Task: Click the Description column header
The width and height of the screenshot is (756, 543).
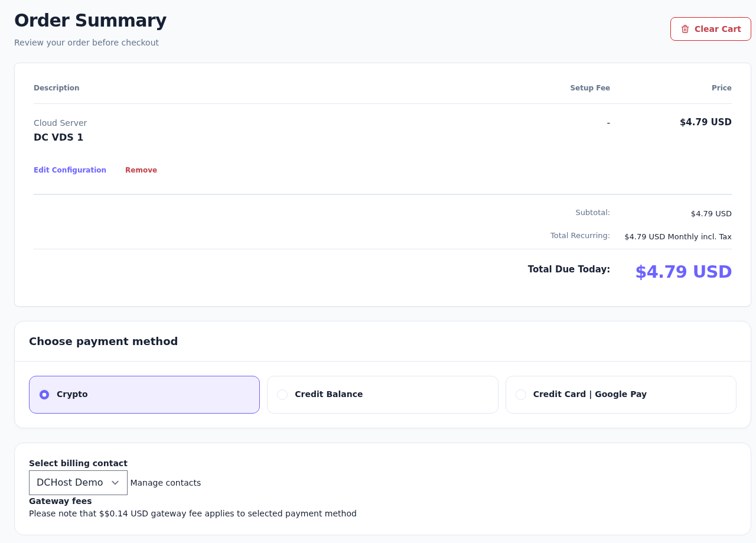Action: click(x=57, y=88)
